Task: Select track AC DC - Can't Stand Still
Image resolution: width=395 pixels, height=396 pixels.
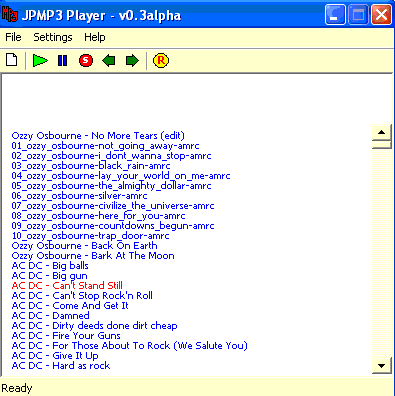Action: point(67,286)
